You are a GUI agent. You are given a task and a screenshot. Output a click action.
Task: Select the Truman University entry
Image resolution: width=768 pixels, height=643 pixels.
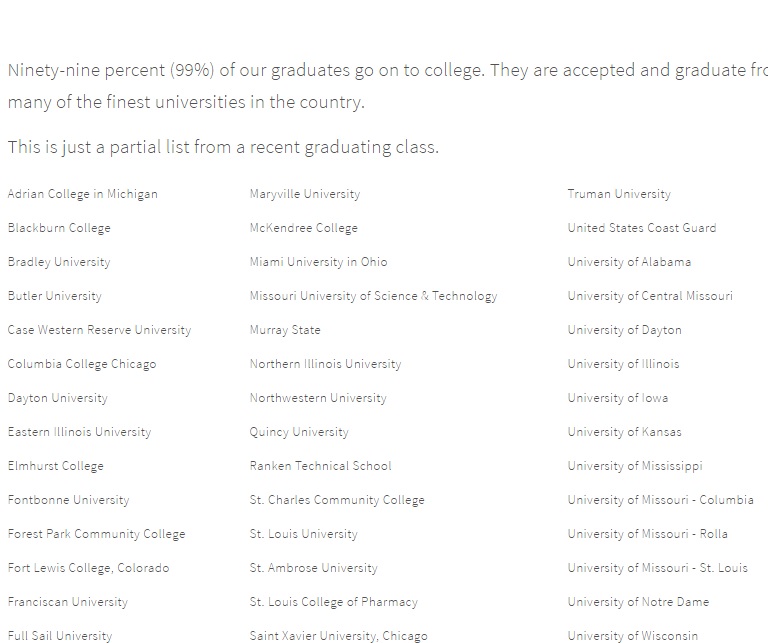[619, 194]
